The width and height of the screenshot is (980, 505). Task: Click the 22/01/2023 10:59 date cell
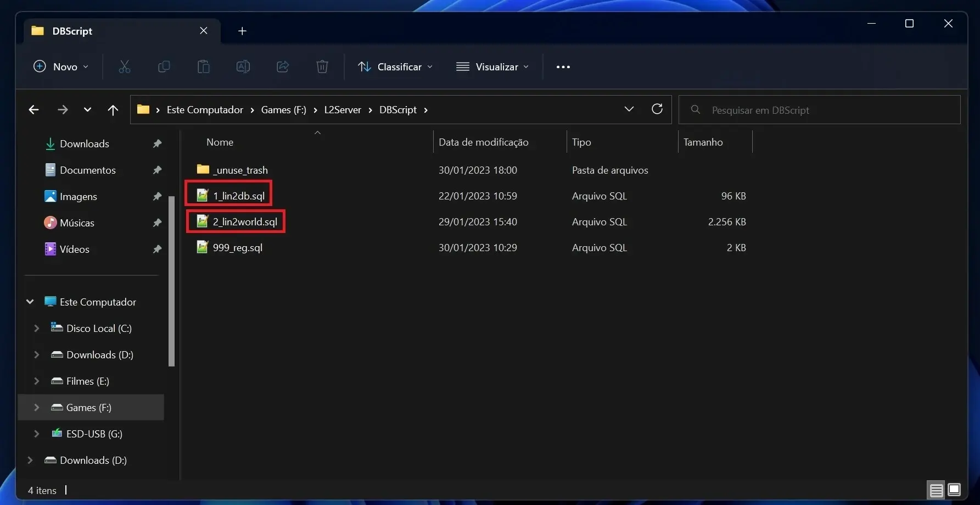pos(478,196)
